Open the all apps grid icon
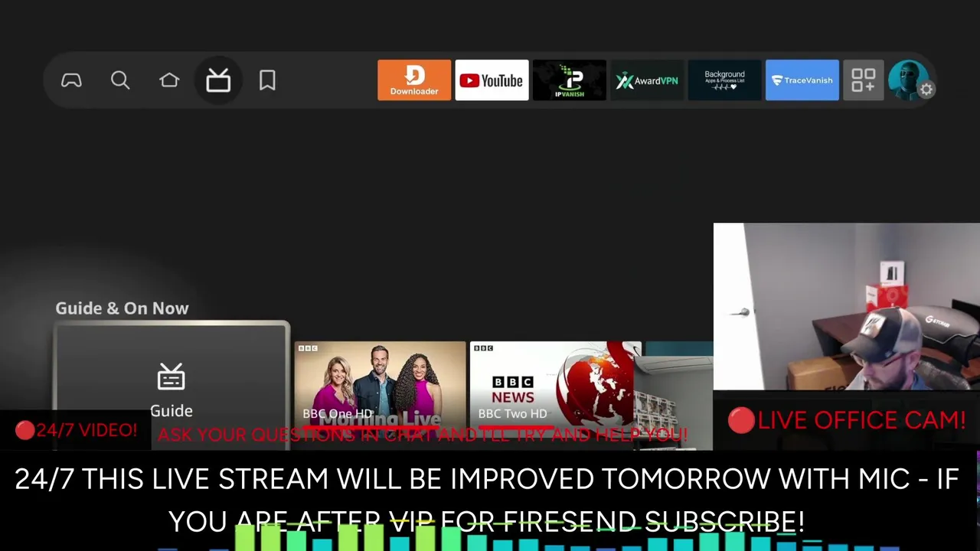The width and height of the screenshot is (980, 551). [863, 80]
